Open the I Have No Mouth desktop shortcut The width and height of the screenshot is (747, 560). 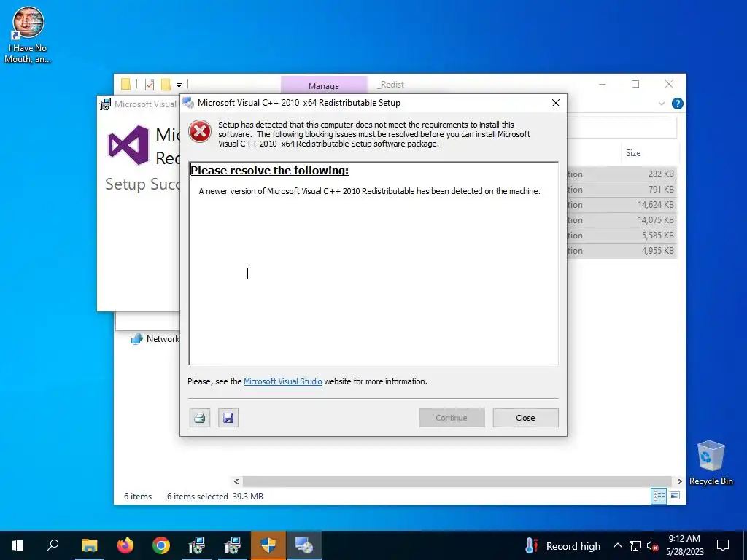point(28,35)
